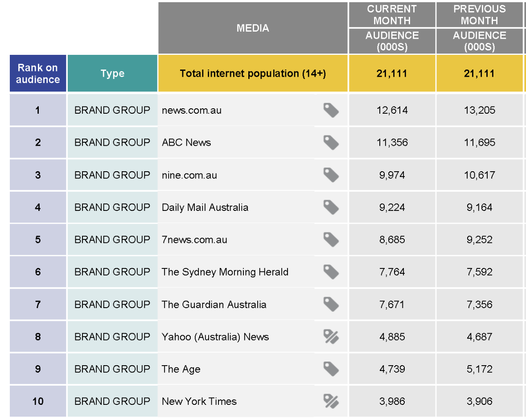
Task: Select the previous audience value 5,172
Action: 479,369
